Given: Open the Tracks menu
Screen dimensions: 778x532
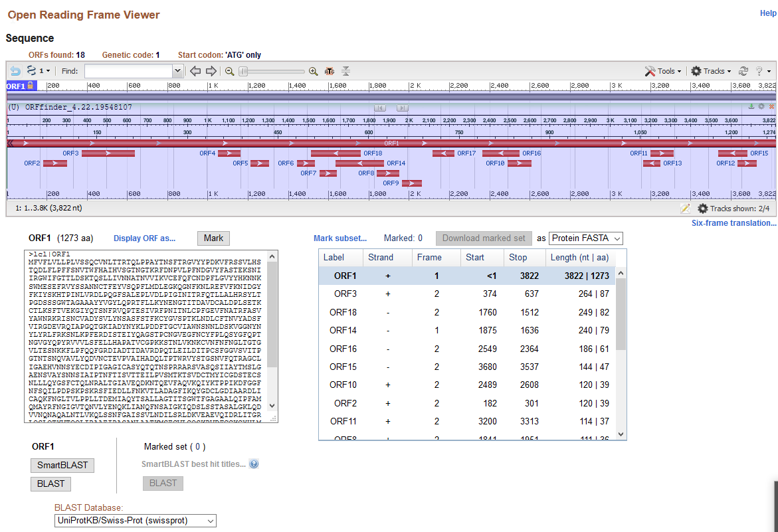Looking at the screenshot, I should 711,71.
